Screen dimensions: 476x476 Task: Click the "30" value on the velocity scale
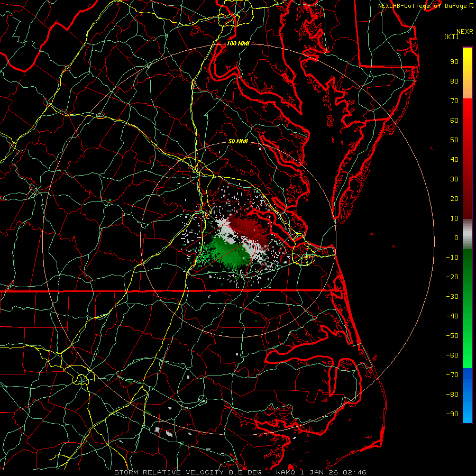coord(454,179)
